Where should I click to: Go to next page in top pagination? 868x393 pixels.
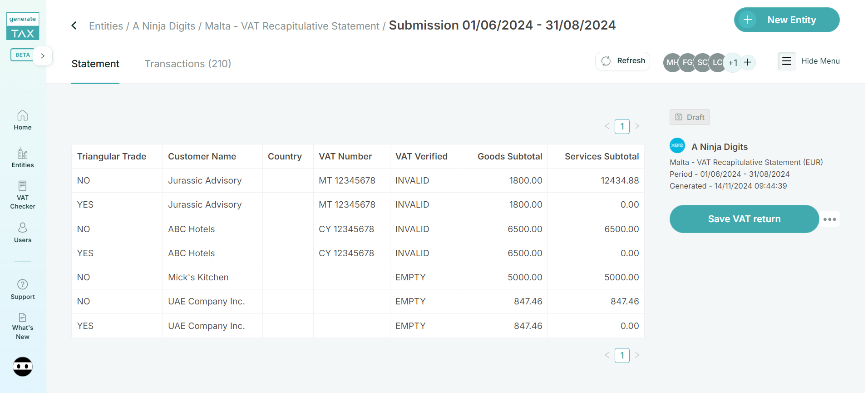637,126
